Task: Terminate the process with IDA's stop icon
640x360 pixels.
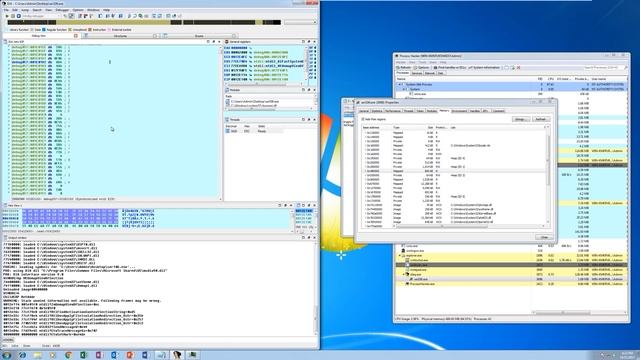Action: pyautogui.click(x=18, y=16)
